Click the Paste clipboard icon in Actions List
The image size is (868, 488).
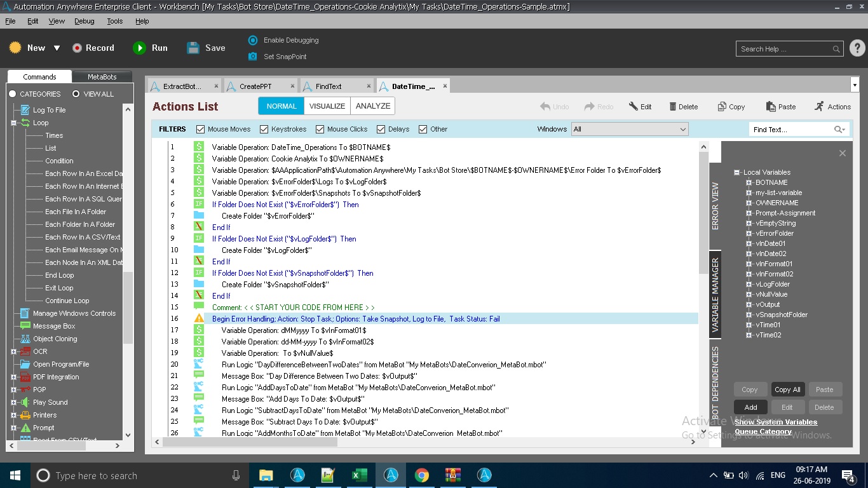pos(771,107)
